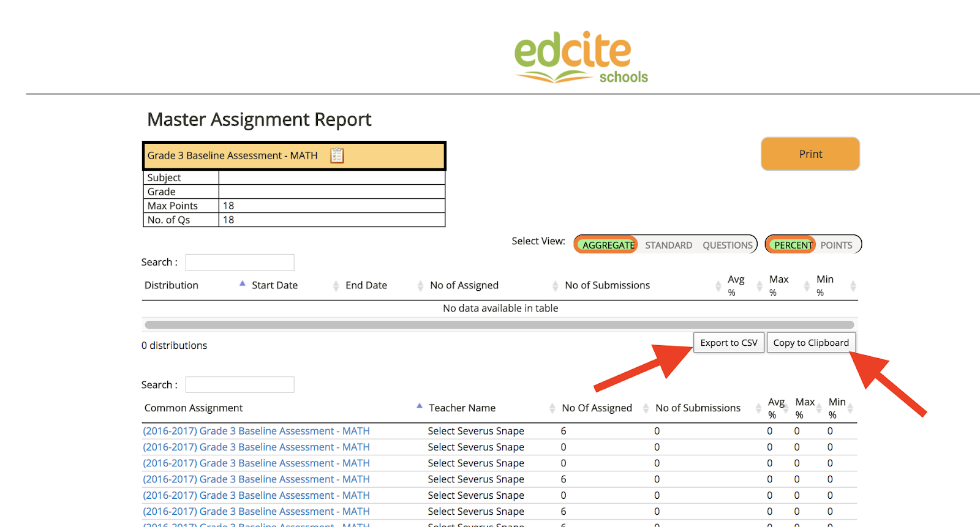
Task: Export the table to CSV
Action: click(x=729, y=343)
